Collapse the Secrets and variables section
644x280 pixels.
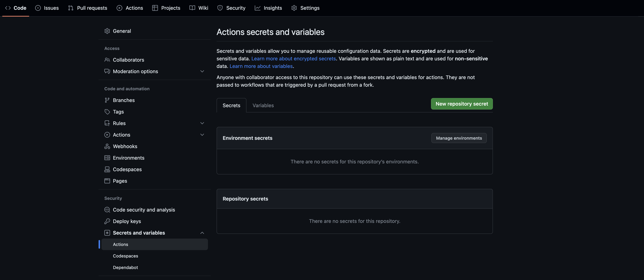[202, 233]
